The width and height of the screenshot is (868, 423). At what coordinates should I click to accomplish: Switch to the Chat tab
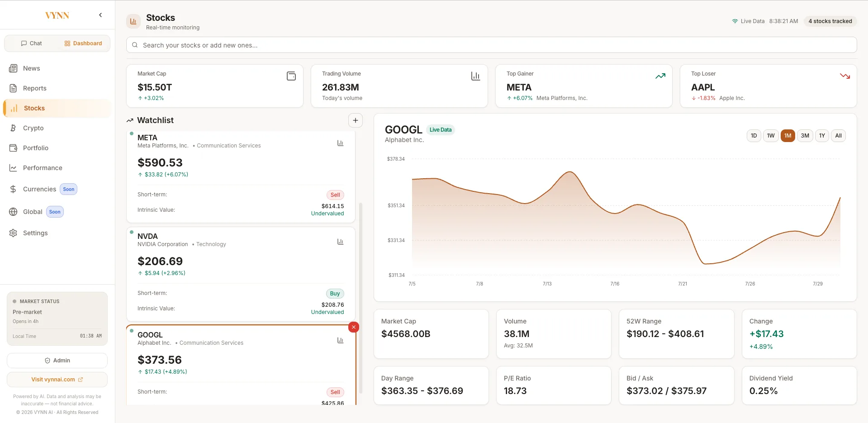(31, 43)
